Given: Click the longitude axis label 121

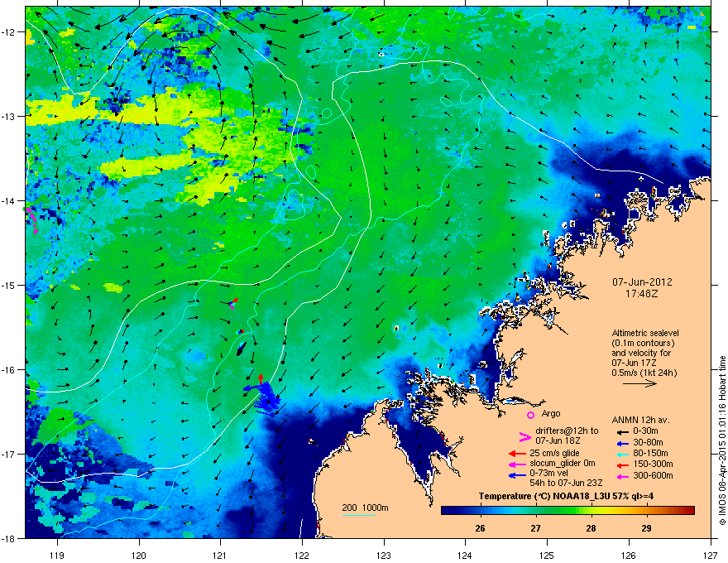Looking at the screenshot, I should [220, 555].
